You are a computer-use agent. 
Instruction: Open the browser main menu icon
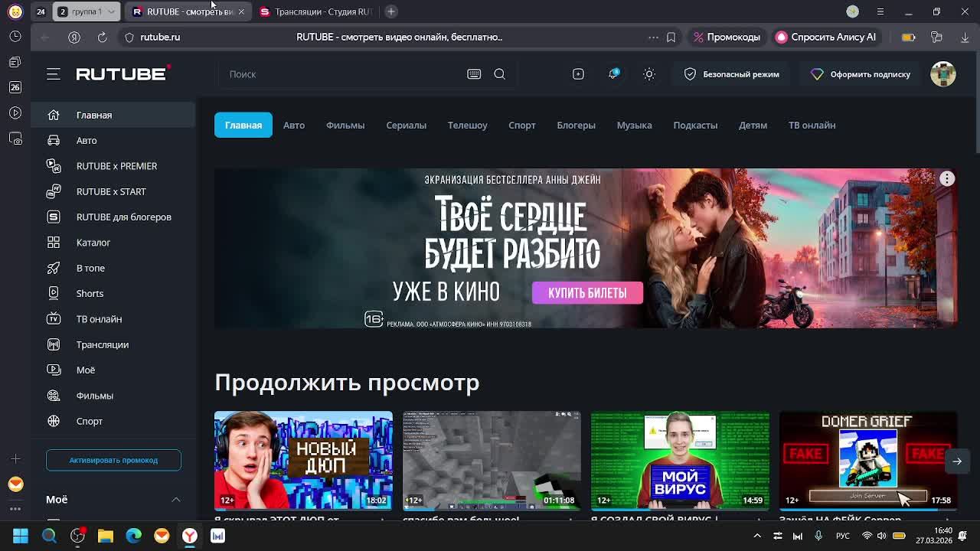(880, 11)
